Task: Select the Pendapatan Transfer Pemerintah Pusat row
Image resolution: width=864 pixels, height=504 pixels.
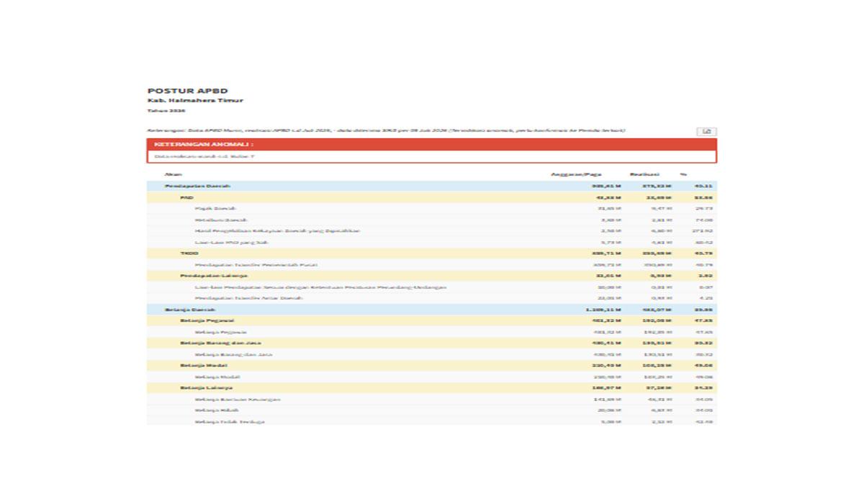Action: (431, 265)
